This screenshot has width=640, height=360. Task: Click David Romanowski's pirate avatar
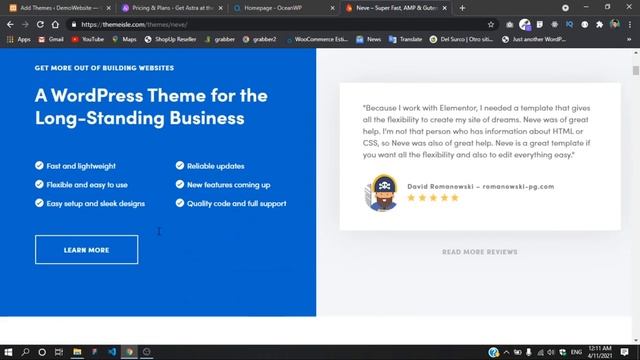pyautogui.click(x=381, y=193)
